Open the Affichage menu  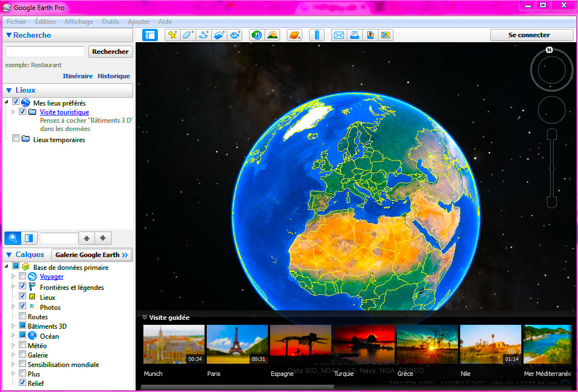pyautogui.click(x=78, y=21)
